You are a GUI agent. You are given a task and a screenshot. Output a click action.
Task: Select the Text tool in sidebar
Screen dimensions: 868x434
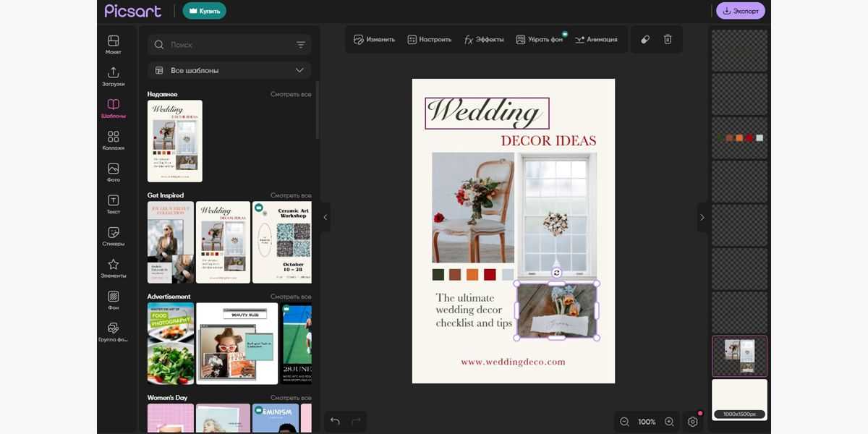tap(113, 205)
